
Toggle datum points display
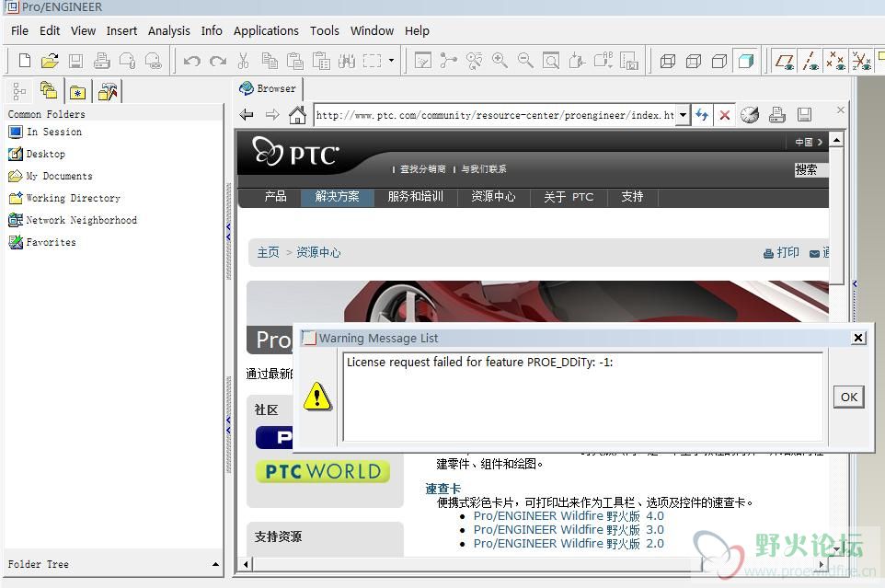(836, 61)
